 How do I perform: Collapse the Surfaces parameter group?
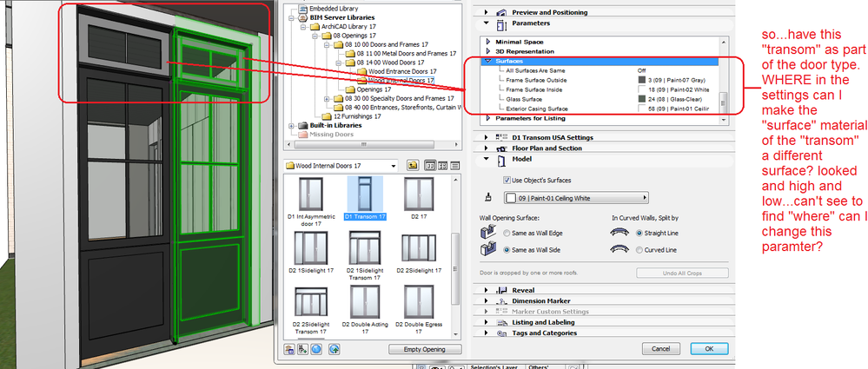click(488, 61)
